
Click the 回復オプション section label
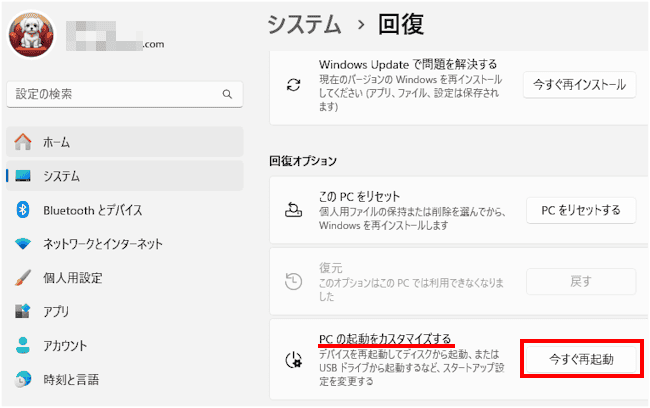pos(303,161)
